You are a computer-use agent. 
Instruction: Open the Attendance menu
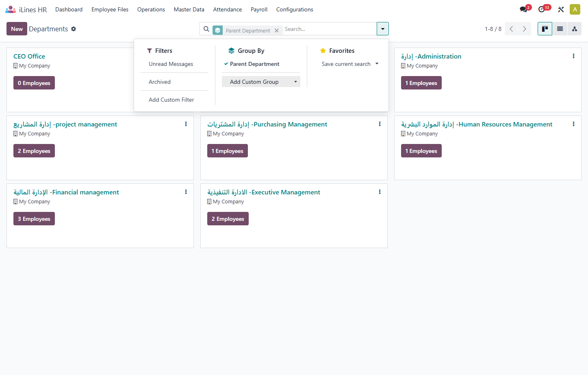[228, 9]
